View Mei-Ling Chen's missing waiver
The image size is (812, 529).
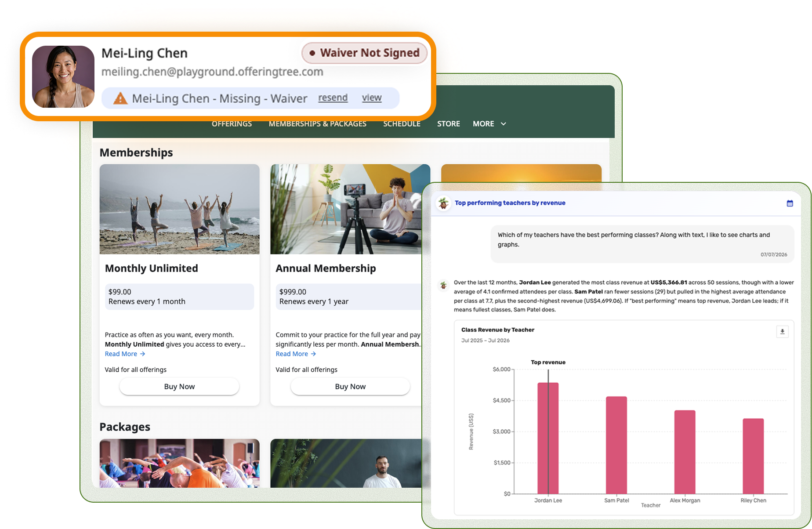372,98
